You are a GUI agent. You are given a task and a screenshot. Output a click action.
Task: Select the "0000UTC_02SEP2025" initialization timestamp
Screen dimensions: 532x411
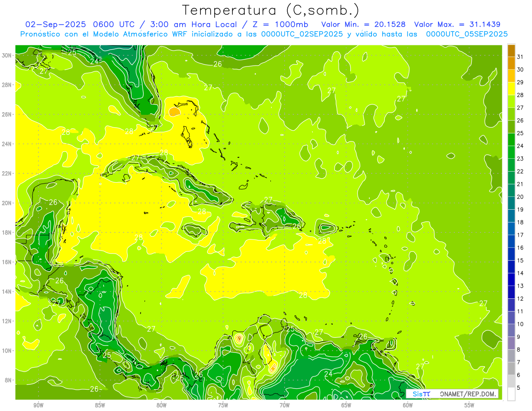point(302,34)
